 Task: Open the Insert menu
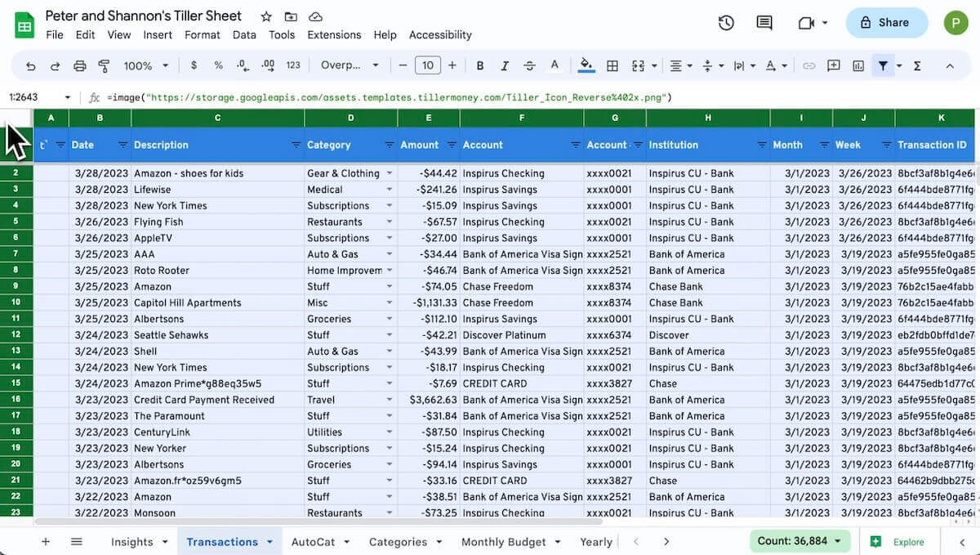(x=158, y=35)
